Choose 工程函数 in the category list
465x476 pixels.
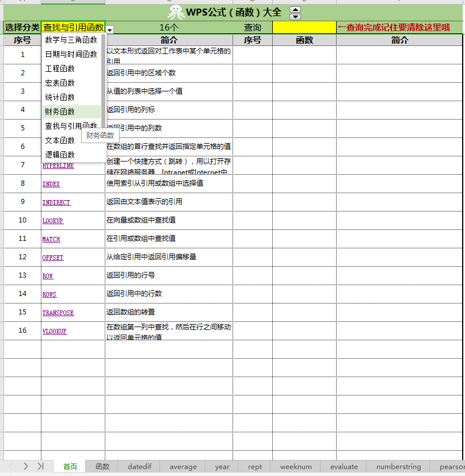[x=71, y=68]
